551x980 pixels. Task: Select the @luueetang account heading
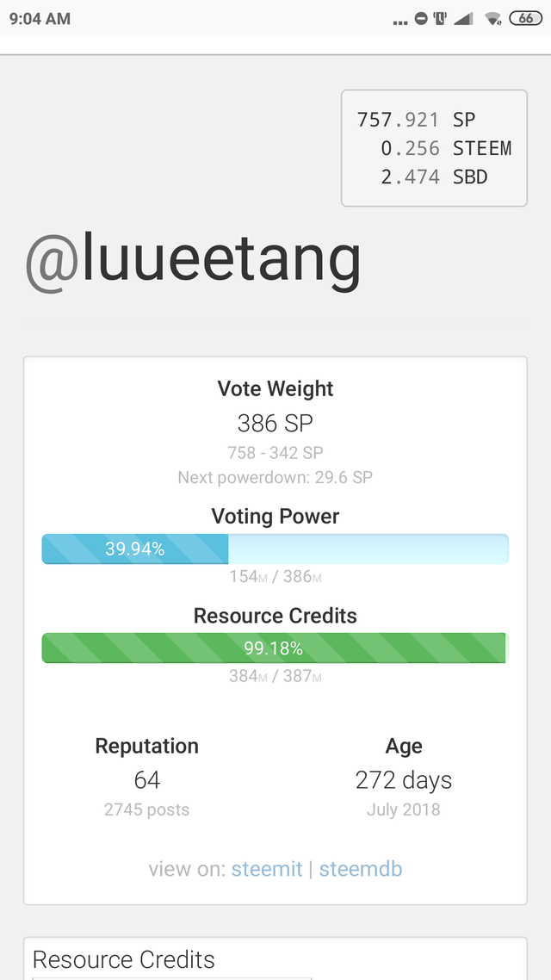coord(192,261)
